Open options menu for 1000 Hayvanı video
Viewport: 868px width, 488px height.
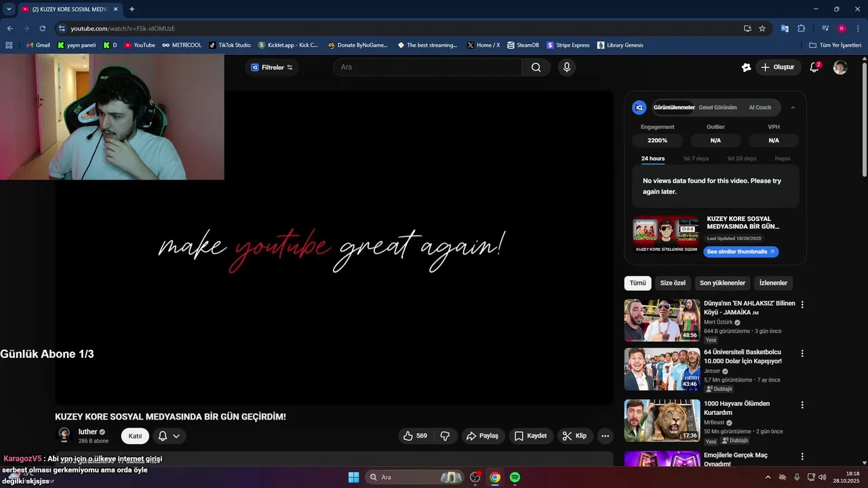802,405
